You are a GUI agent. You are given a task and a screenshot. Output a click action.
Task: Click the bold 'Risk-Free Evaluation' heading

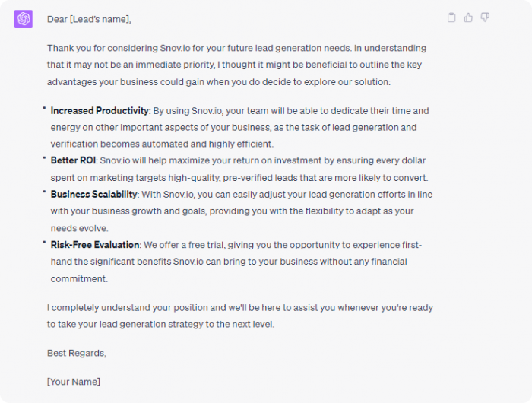click(x=95, y=245)
